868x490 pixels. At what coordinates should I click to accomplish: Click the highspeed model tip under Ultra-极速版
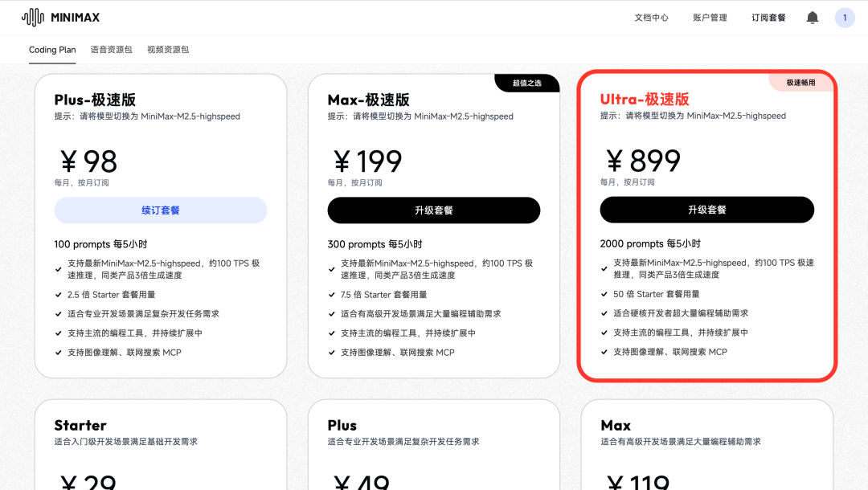(693, 116)
